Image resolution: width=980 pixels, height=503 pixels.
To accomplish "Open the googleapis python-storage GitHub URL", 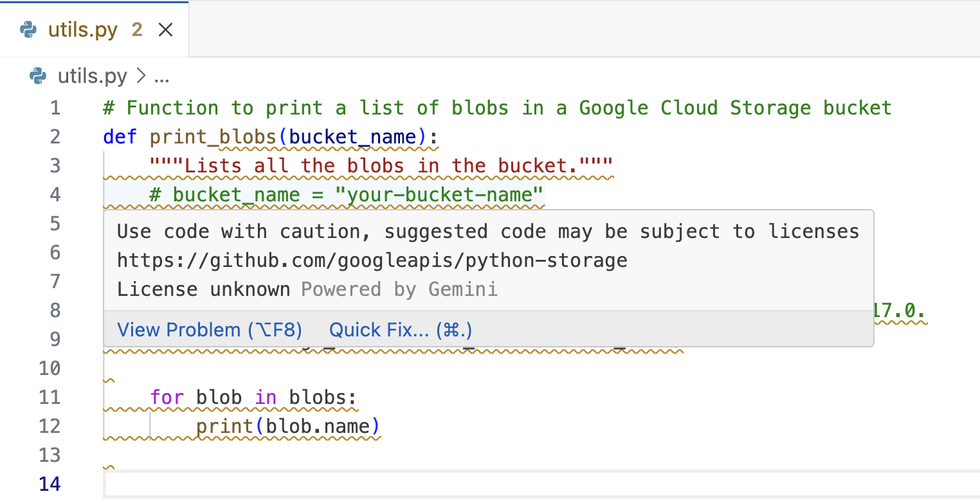I will tap(372, 261).
